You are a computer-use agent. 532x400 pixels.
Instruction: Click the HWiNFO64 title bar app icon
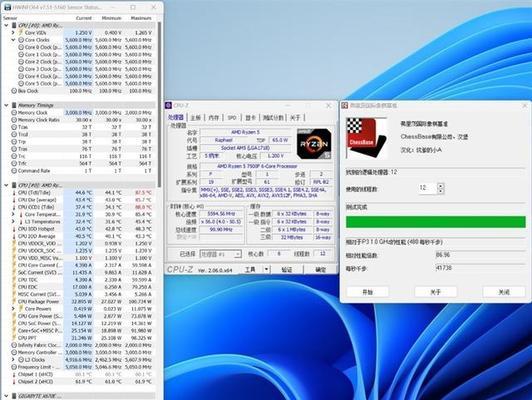coord(7,7)
